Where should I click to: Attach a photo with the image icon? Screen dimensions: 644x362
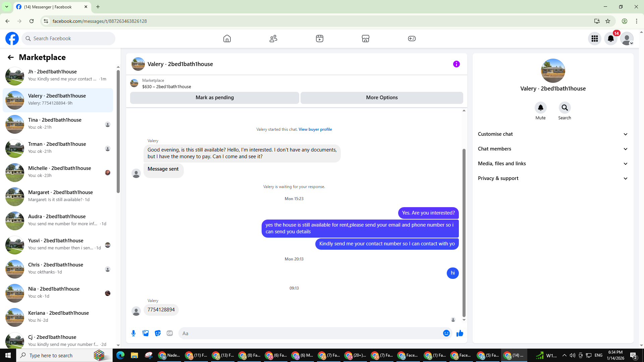[x=146, y=333]
